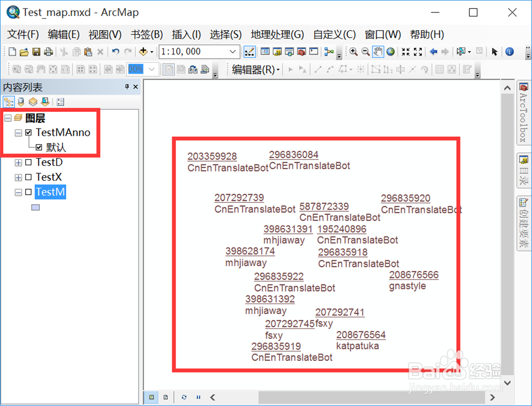This screenshot has width=532, height=406.
Task: Zoom to full extent globe
Action: click(390, 52)
